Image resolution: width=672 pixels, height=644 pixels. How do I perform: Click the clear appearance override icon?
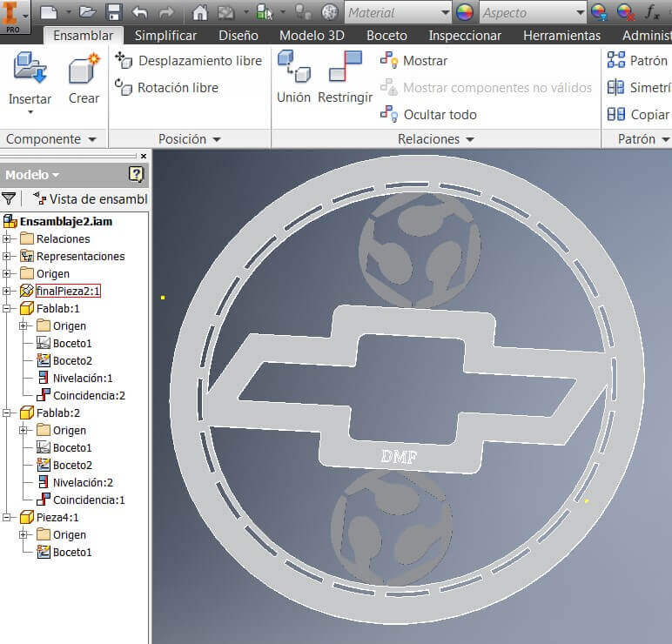[625, 12]
